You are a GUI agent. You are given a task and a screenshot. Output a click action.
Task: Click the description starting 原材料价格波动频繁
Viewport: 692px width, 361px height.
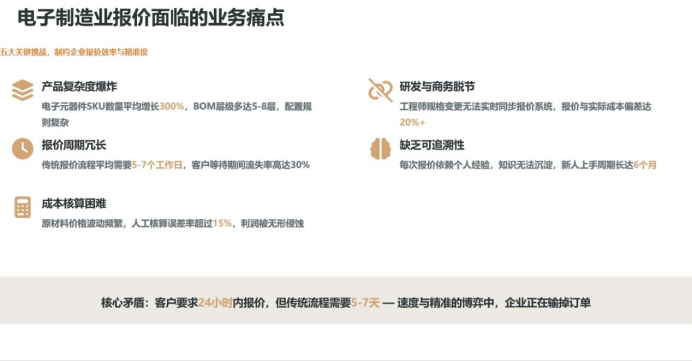pyautogui.click(x=173, y=223)
